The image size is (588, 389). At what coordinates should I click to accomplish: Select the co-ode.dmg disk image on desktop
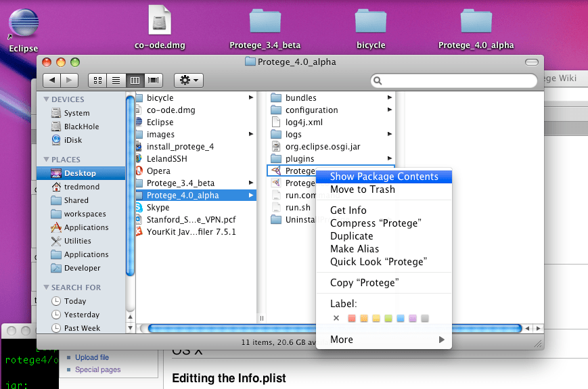pyautogui.click(x=160, y=20)
